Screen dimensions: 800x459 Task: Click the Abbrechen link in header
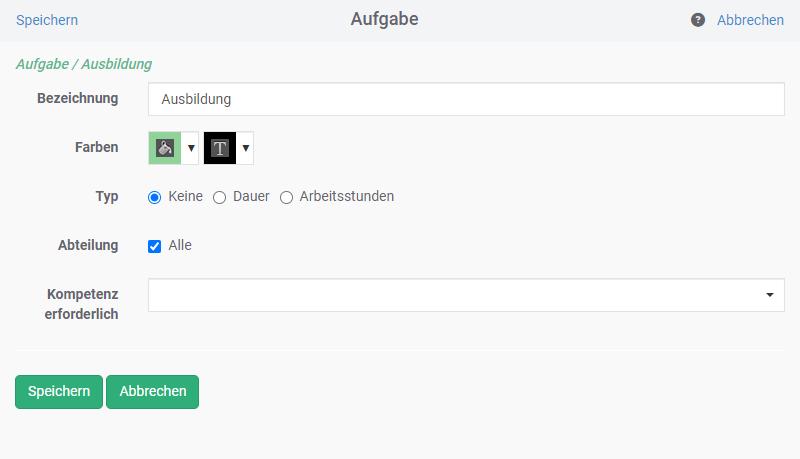(x=750, y=20)
